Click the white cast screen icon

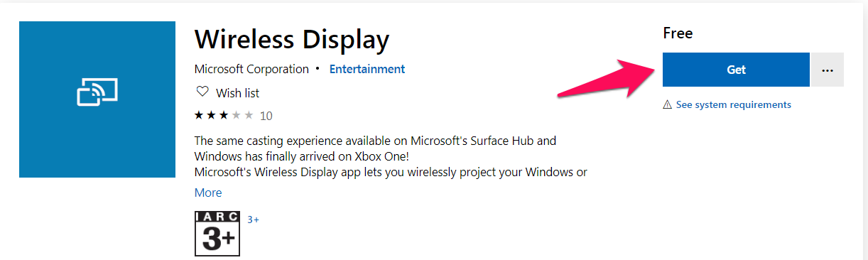click(x=97, y=92)
